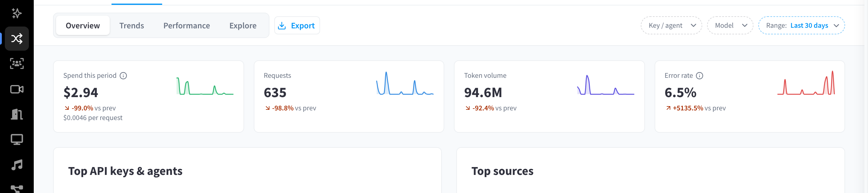Screen dimensions: 868x193
Task: Click the Export button
Action: pos(297,26)
